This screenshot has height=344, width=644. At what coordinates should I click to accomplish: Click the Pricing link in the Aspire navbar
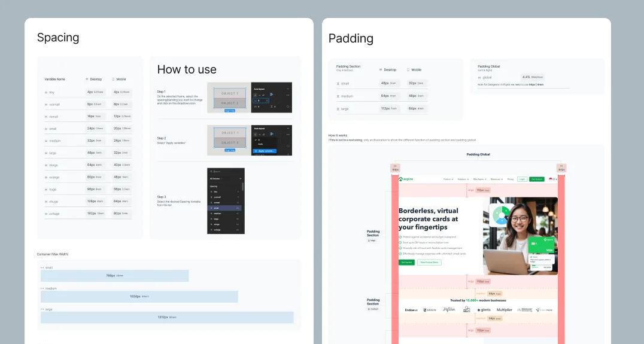pyautogui.click(x=511, y=179)
